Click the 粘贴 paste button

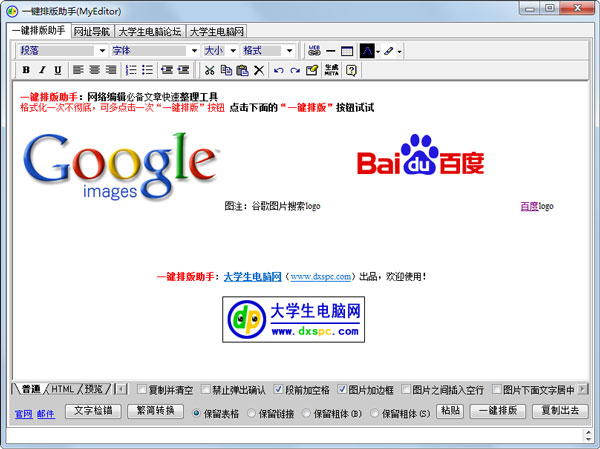(x=450, y=411)
